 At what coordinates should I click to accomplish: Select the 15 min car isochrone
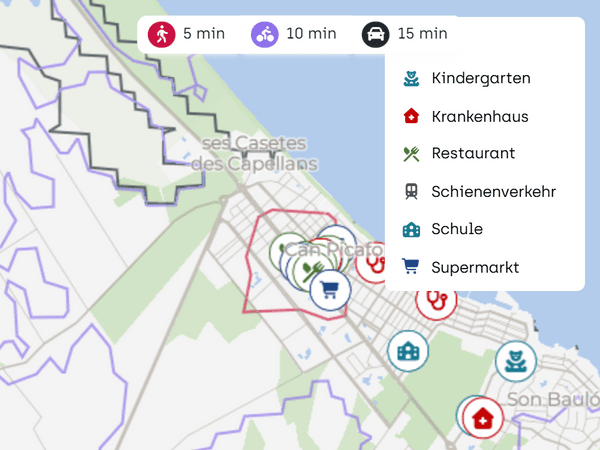pyautogui.click(x=405, y=34)
